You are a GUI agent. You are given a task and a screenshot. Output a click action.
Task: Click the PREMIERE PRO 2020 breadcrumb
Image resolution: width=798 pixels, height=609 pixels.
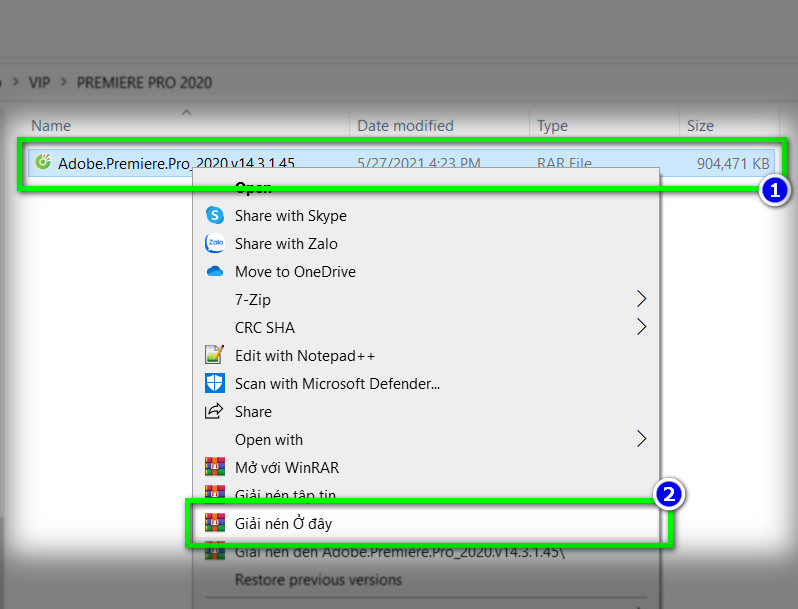coord(144,82)
